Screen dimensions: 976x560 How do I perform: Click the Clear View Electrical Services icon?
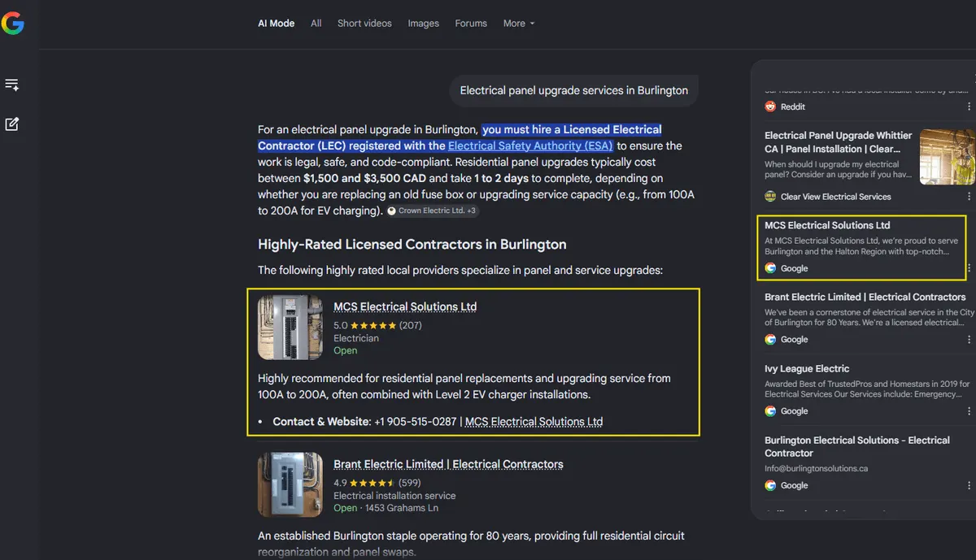click(770, 197)
